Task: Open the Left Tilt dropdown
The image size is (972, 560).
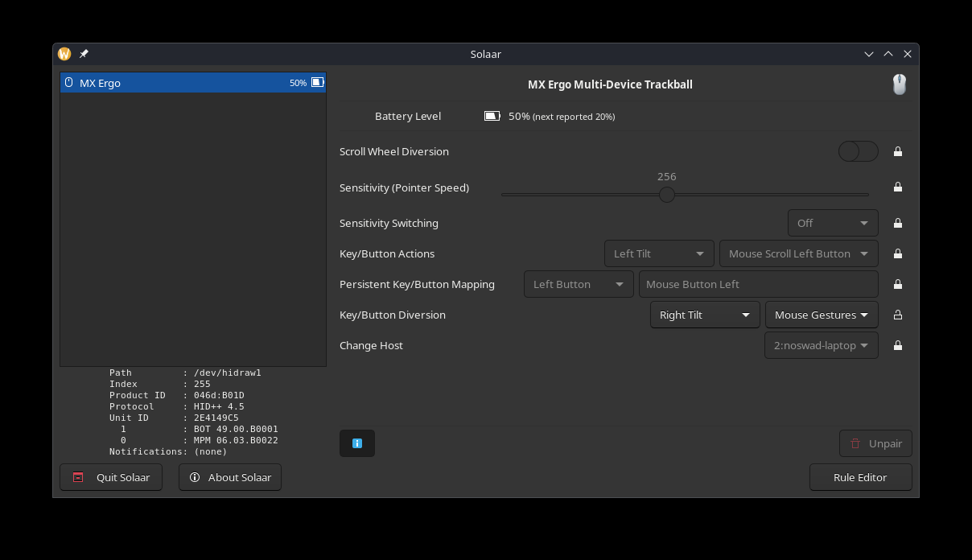Action: coord(659,253)
